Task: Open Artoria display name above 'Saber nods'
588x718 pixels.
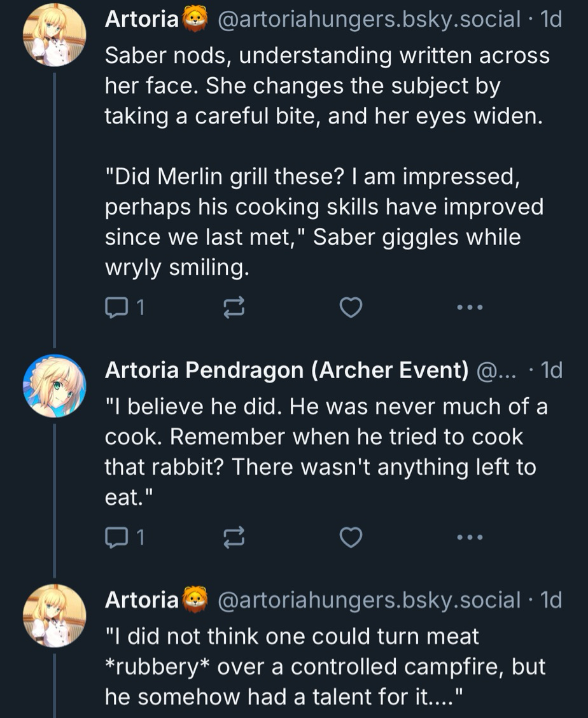Action: pos(141,20)
